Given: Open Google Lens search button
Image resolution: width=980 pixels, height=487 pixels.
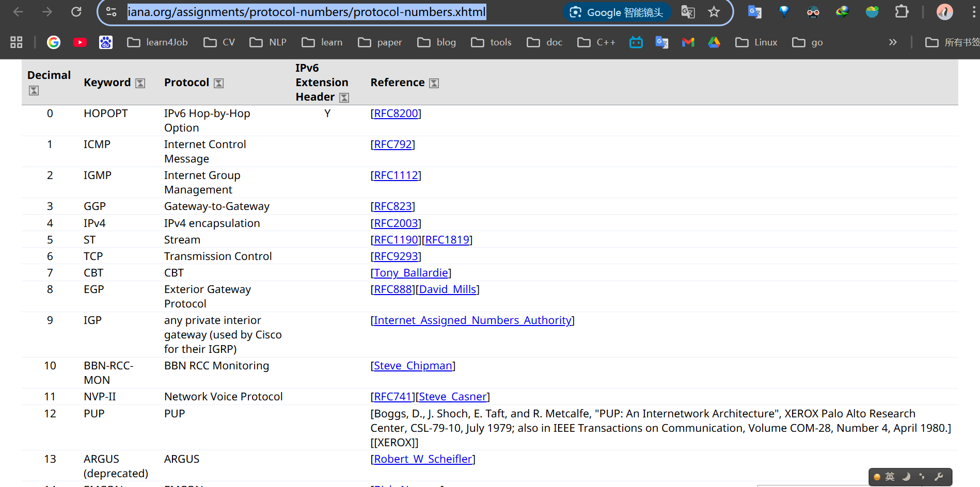Looking at the screenshot, I should pos(617,12).
